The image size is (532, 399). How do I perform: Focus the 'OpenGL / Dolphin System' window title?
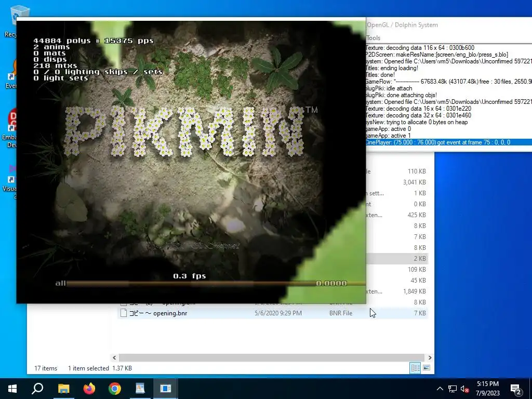[403, 25]
